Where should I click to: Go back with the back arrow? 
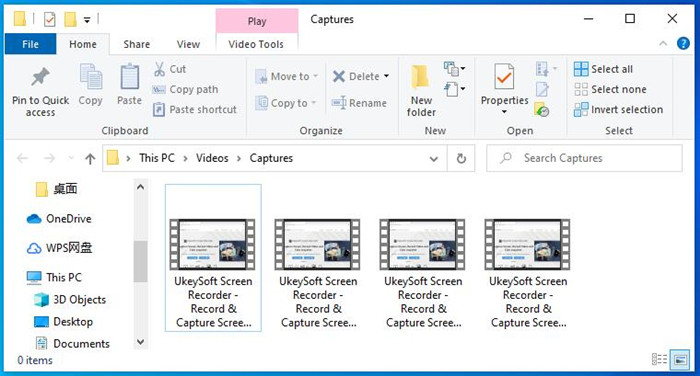[x=22, y=158]
